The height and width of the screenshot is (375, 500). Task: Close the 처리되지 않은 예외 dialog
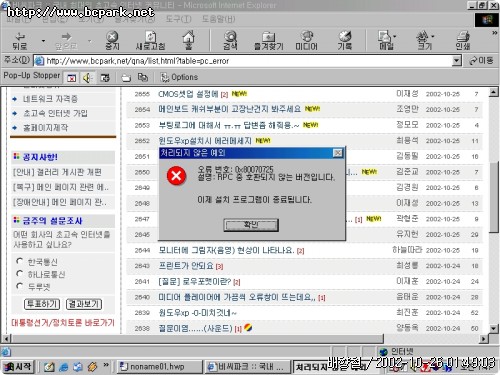pyautogui.click(x=338, y=153)
